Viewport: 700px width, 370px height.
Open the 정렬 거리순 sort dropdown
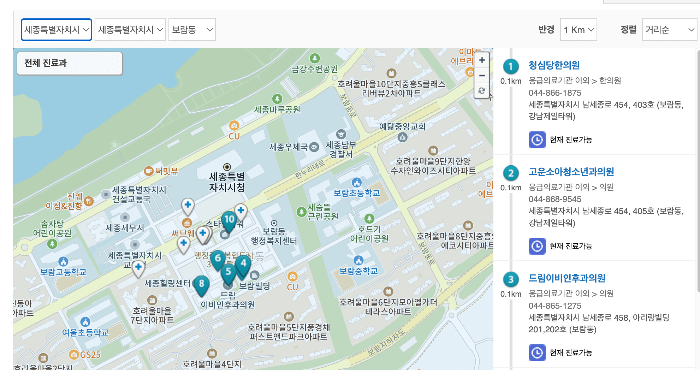669,29
